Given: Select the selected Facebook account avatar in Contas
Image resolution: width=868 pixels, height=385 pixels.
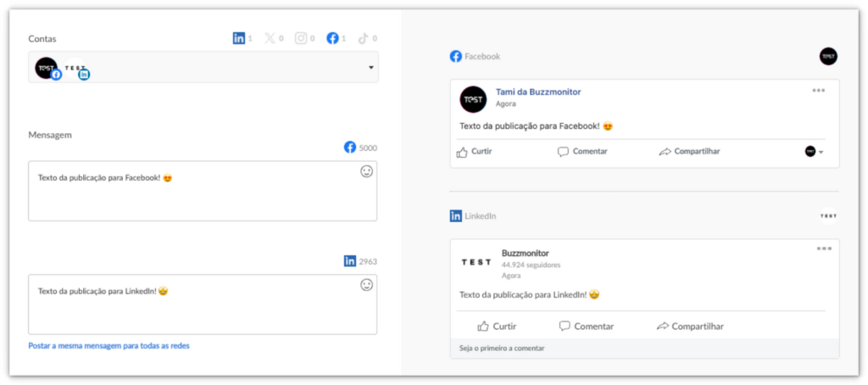Looking at the screenshot, I should coord(46,67).
